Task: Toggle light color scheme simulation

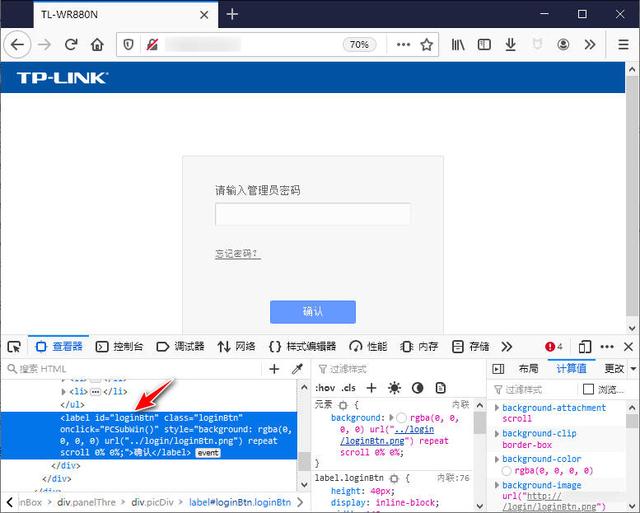Action: 394,388
